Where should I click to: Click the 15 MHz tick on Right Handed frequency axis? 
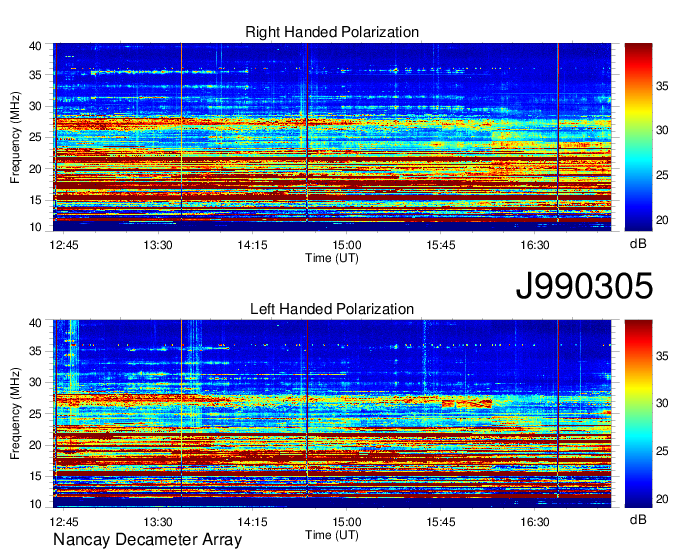pyautogui.click(x=35, y=200)
